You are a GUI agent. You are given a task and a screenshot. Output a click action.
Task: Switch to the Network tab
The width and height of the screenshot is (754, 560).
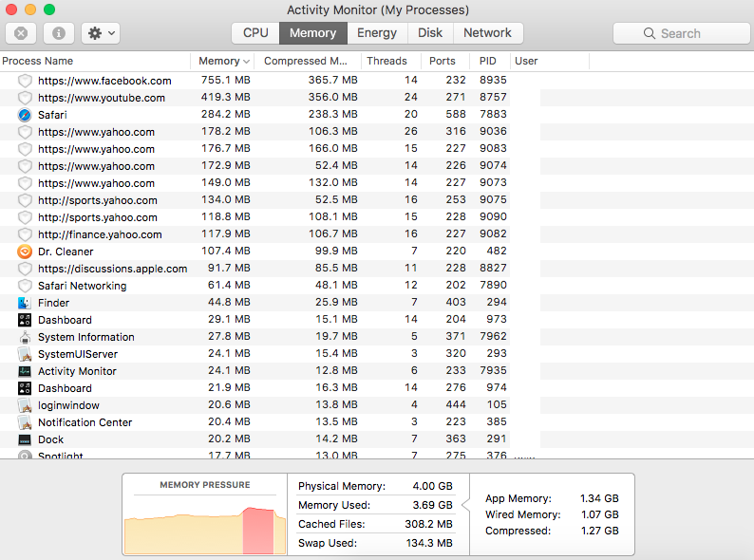point(487,32)
